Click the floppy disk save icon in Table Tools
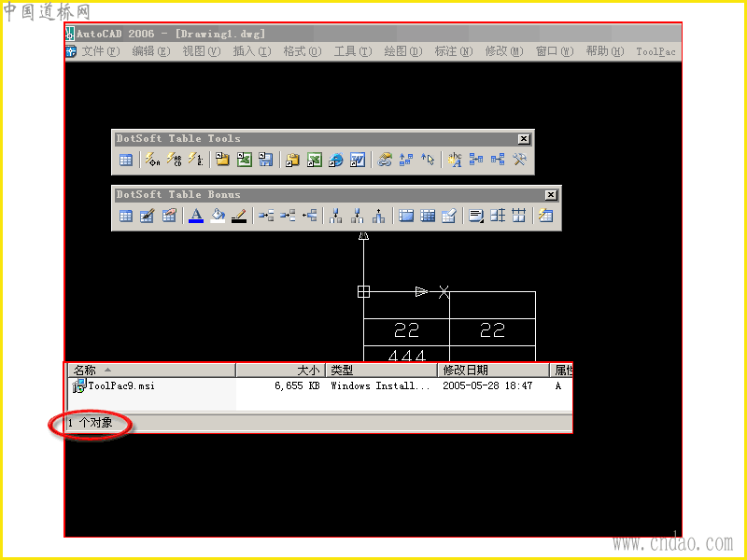This screenshot has height=560, width=747. [x=265, y=160]
